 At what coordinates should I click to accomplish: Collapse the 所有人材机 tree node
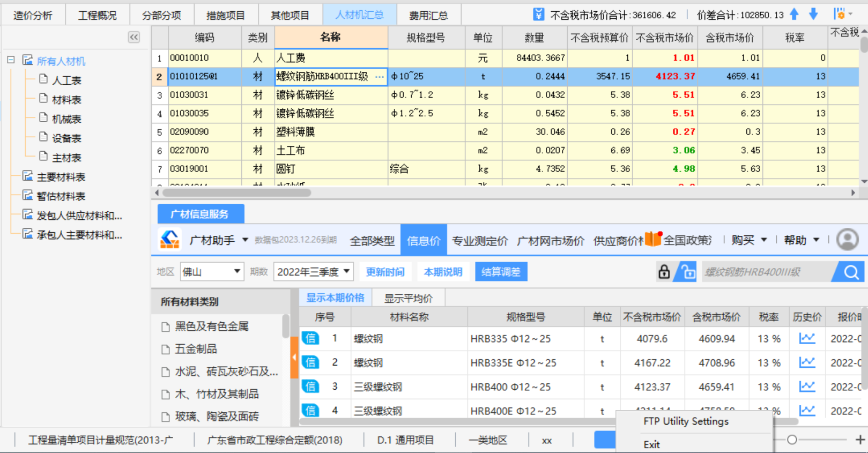pos(11,60)
